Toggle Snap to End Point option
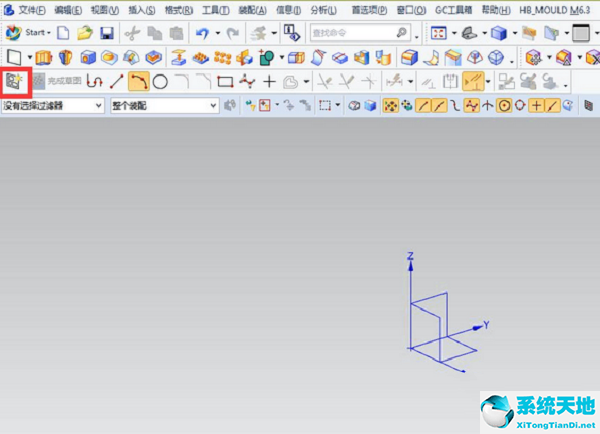 (x=423, y=105)
